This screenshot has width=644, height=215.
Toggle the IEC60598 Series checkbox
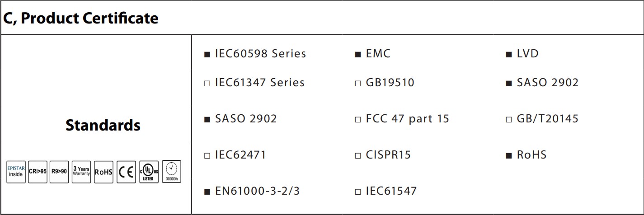207,55
